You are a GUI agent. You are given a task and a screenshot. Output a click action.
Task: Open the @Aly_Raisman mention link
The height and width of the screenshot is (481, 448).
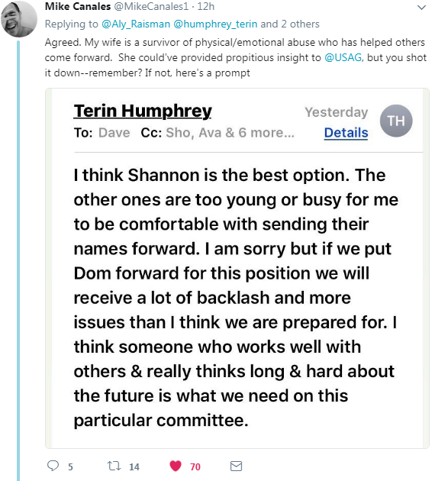(136, 24)
